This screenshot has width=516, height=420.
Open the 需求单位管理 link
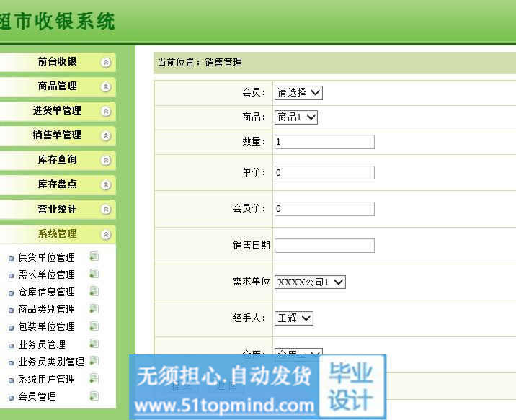tap(46, 274)
